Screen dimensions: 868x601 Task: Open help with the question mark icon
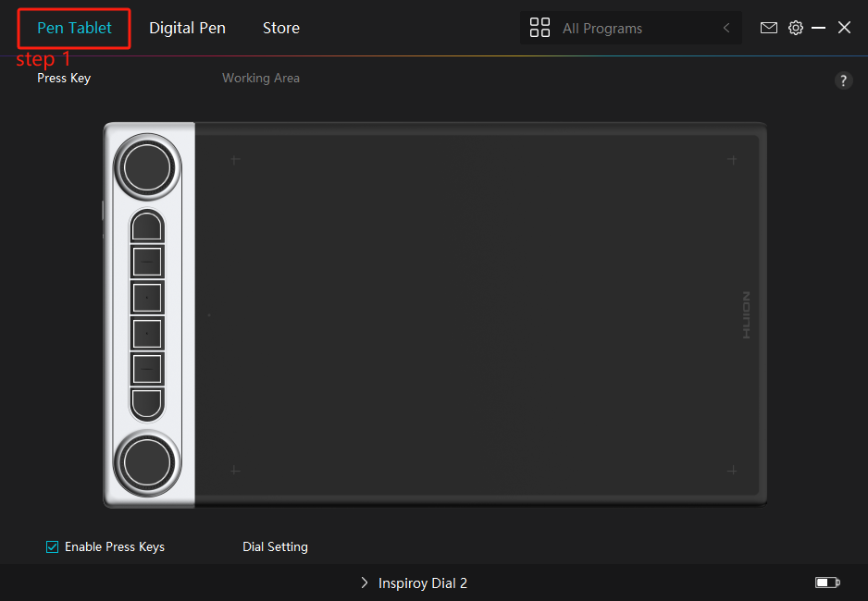coord(843,80)
